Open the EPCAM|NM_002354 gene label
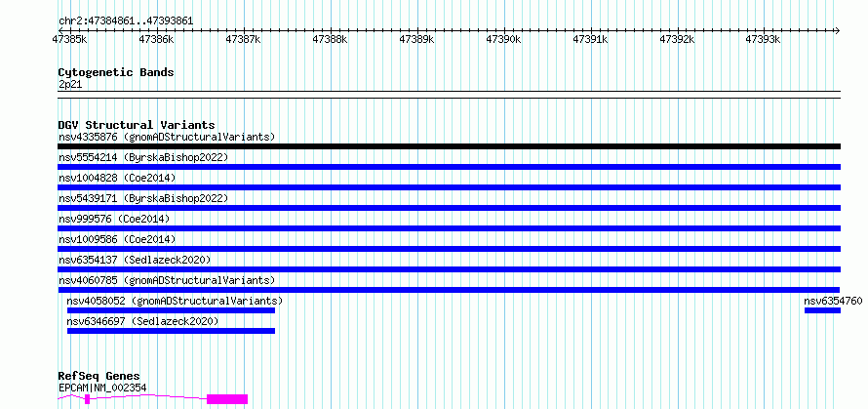Viewport: 868px width, 409px height. coord(102,388)
